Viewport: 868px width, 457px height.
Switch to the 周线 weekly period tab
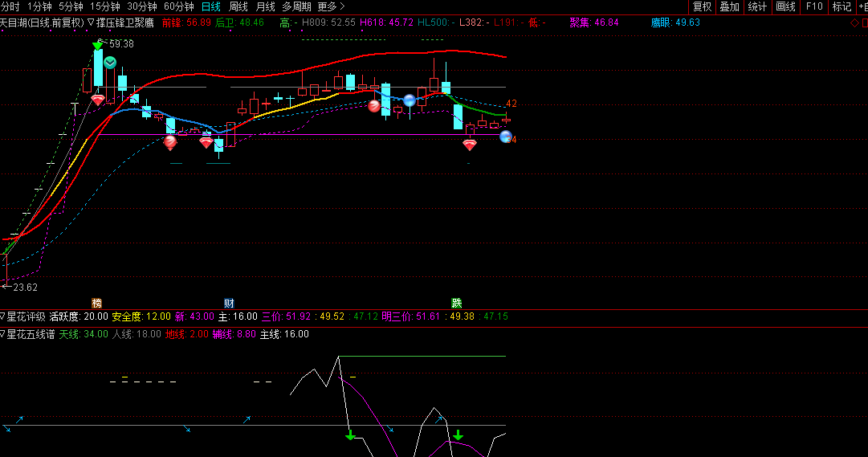click(x=238, y=6)
